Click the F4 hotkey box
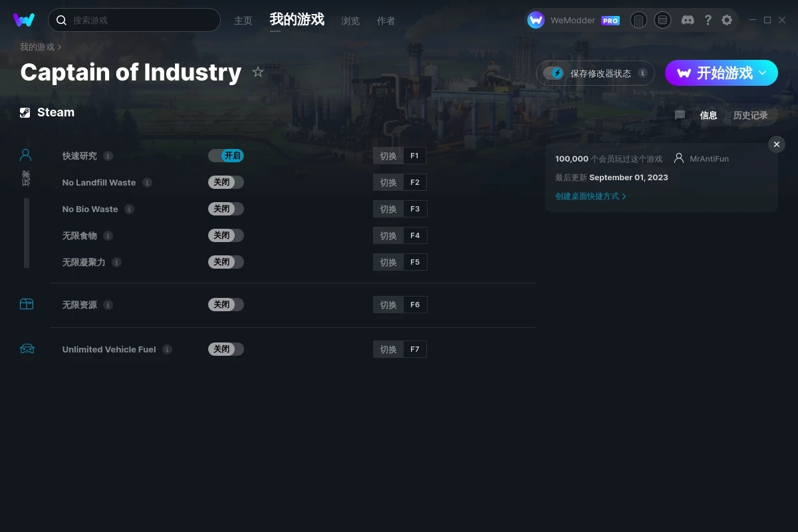The height and width of the screenshot is (532, 798). tap(415, 235)
